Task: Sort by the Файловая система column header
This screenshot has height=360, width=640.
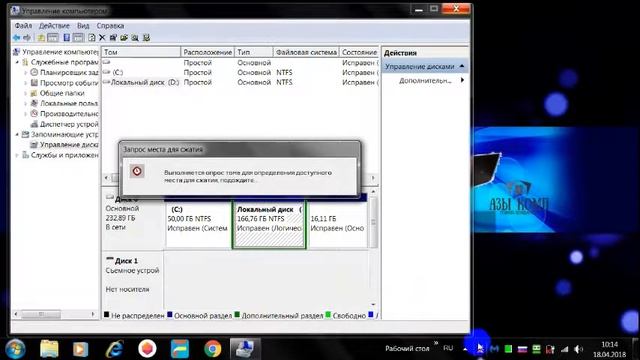Action: click(306, 52)
